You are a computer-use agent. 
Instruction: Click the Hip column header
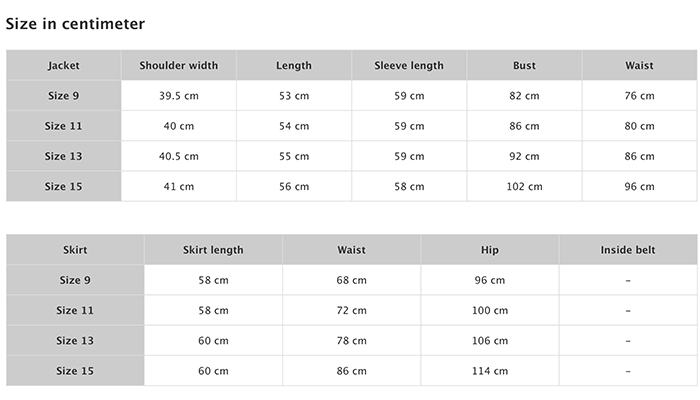point(490,250)
